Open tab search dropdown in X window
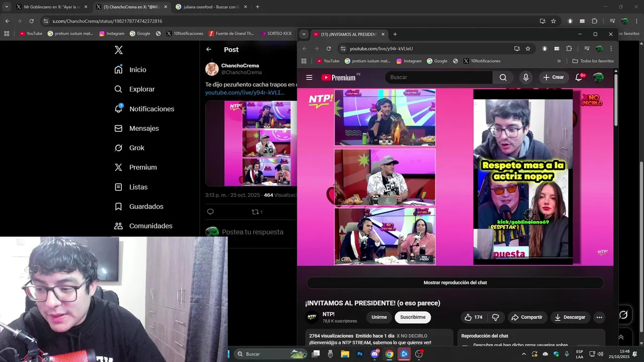Image resolution: width=644 pixels, height=362 pixels. click(7, 7)
